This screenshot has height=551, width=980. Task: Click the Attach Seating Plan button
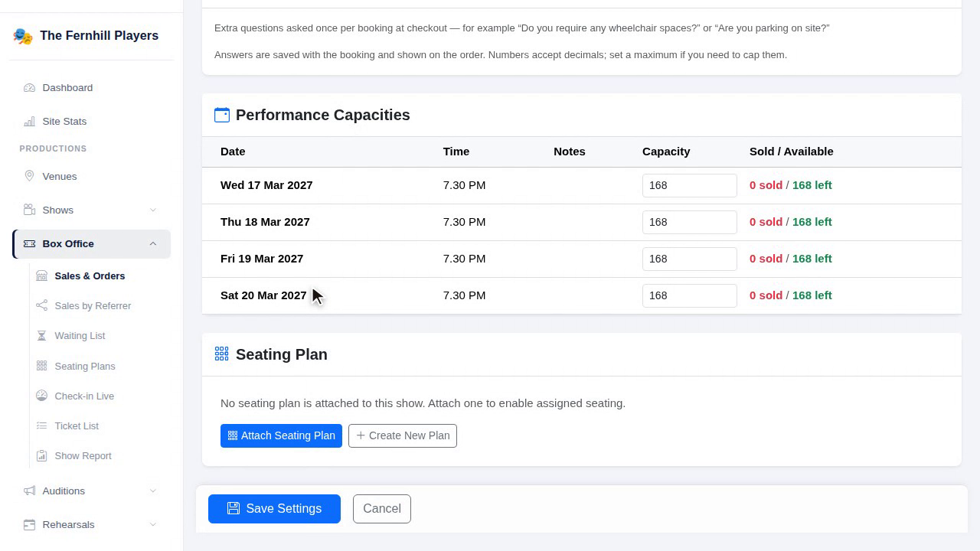tap(281, 435)
